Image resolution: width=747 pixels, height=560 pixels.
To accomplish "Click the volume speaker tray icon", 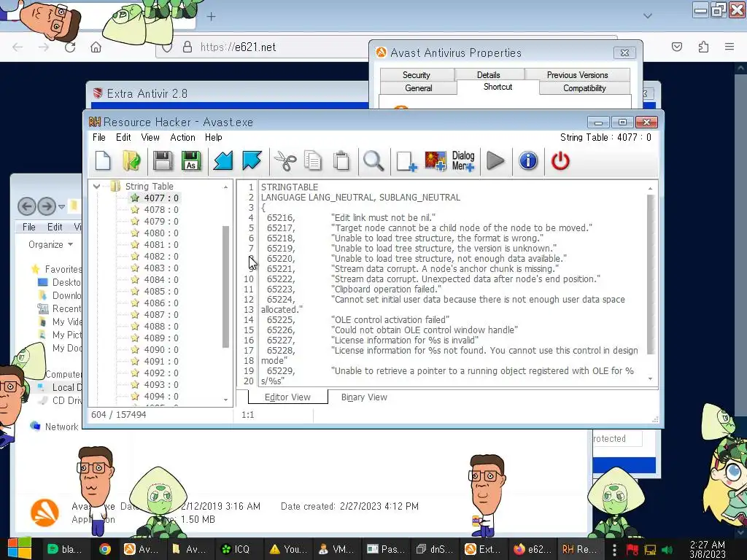I will (x=667, y=550).
